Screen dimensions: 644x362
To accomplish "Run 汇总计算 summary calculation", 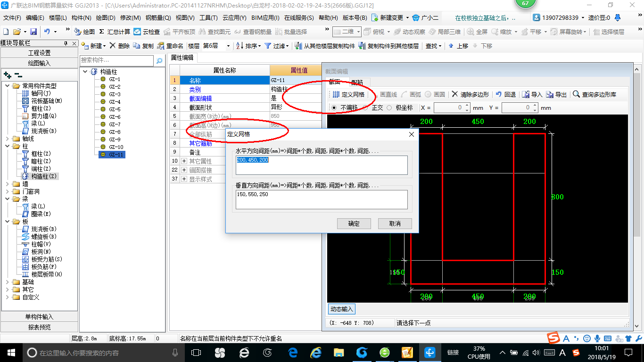I will pos(115,32).
